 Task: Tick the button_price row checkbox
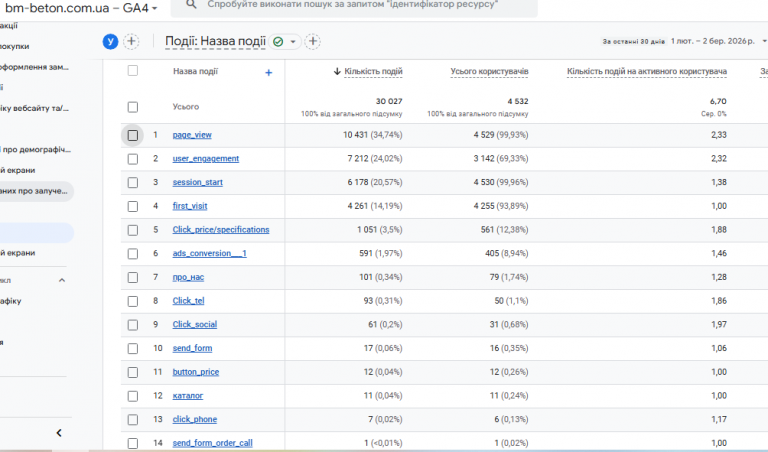(x=133, y=372)
